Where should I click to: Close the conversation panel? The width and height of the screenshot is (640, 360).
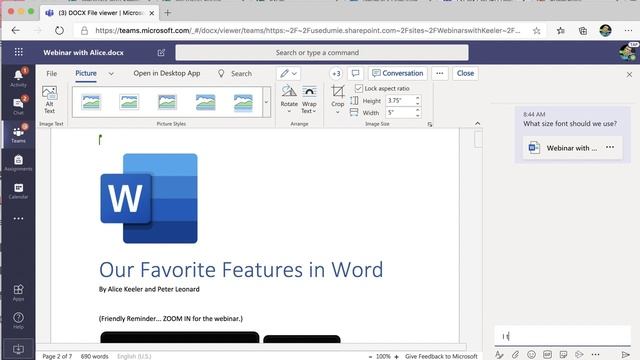tap(629, 74)
